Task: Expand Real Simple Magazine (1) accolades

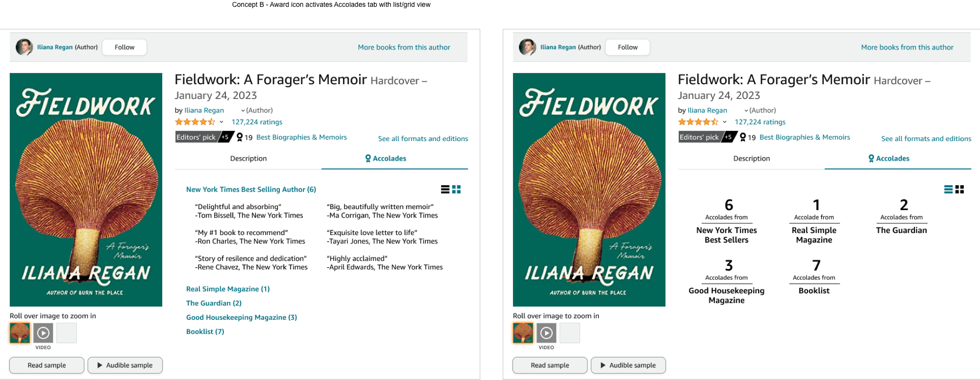Action: (x=228, y=289)
